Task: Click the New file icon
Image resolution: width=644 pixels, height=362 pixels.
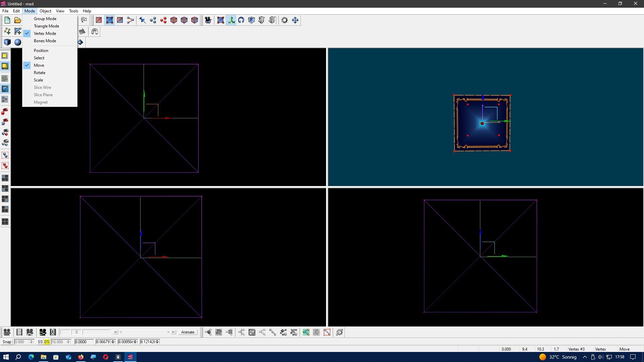Action: click(x=7, y=20)
